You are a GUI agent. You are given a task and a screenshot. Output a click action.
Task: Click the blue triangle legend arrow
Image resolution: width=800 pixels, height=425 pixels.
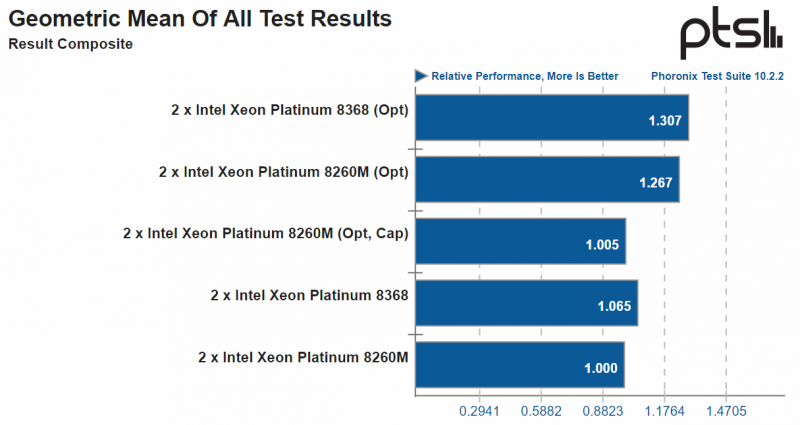pos(422,76)
